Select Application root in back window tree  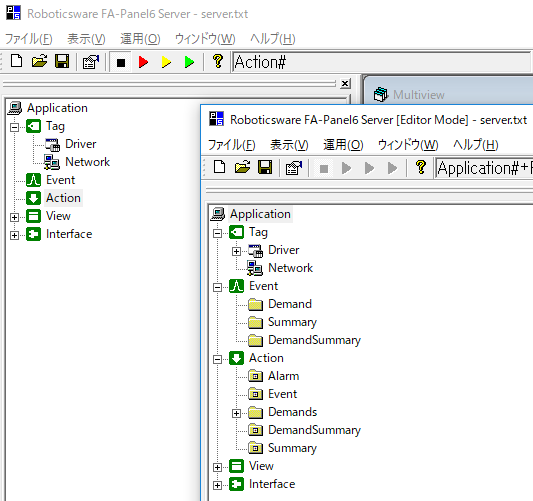pos(57,108)
